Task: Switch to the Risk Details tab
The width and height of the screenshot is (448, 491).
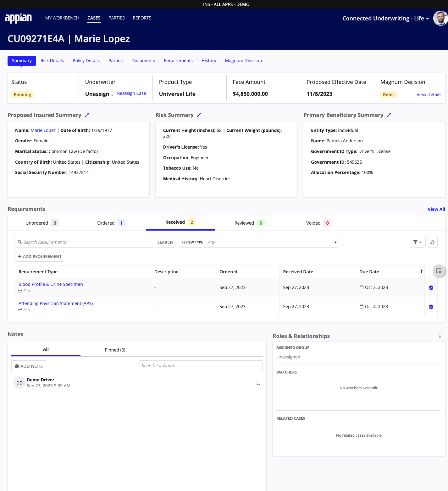Action: pos(52,61)
